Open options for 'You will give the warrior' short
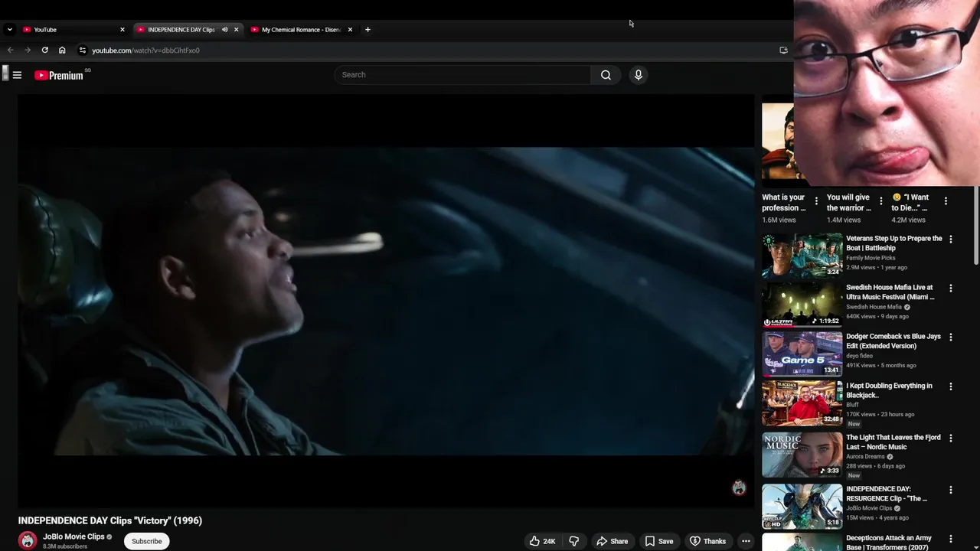 [x=880, y=201]
